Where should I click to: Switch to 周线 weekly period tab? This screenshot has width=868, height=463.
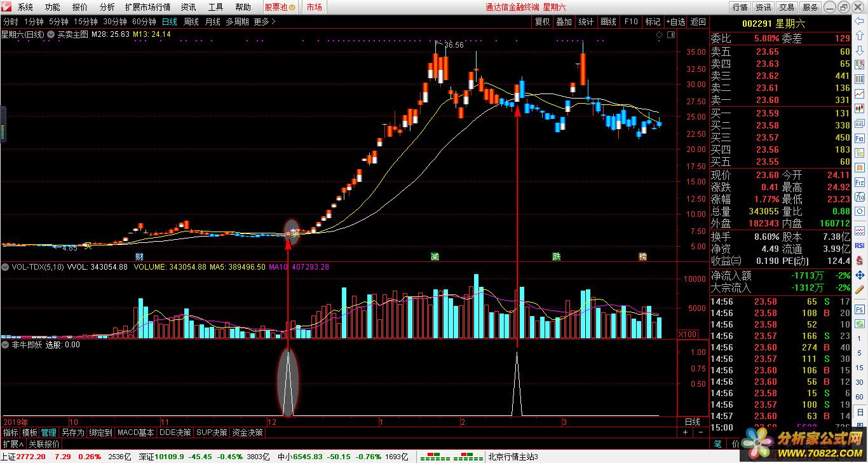pyautogui.click(x=191, y=22)
